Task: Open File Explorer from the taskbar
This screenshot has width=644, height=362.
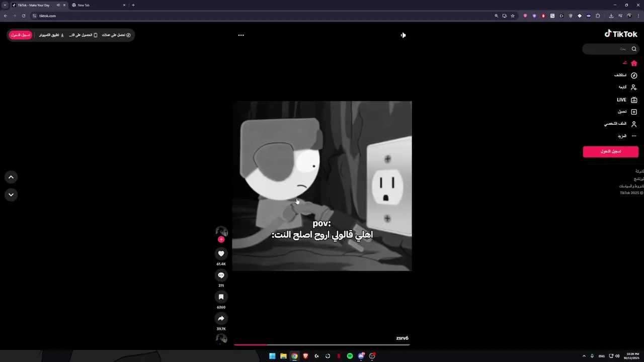Action: (283, 356)
